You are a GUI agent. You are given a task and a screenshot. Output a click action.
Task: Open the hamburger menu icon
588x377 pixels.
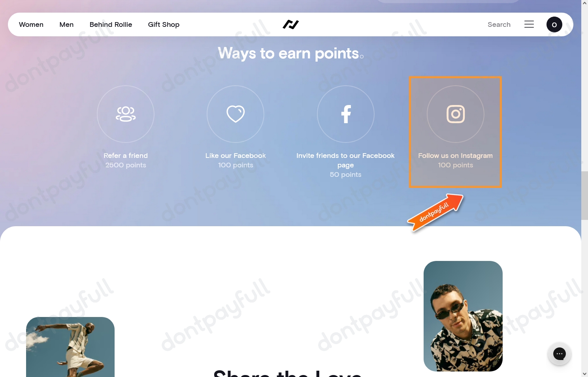tap(529, 24)
